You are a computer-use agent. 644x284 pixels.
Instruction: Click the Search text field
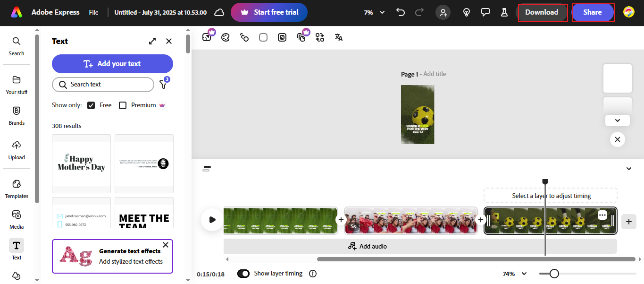point(103,85)
